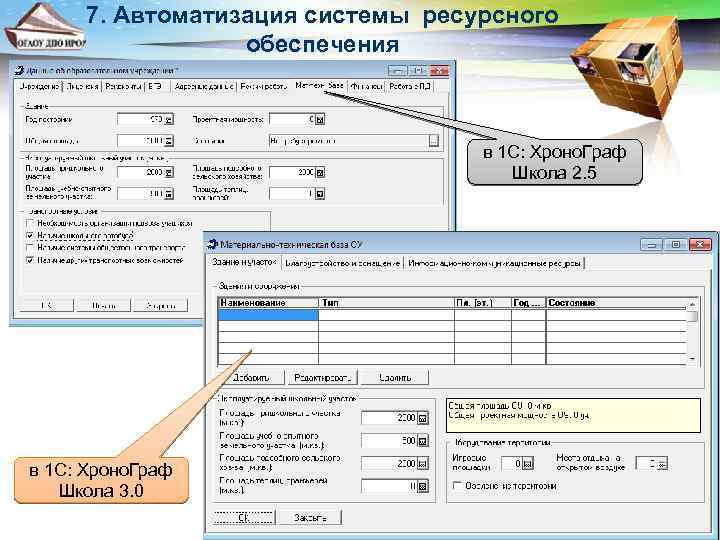Maximize Материально-техническая база window
This screenshot has width=720, height=540.
click(x=675, y=245)
